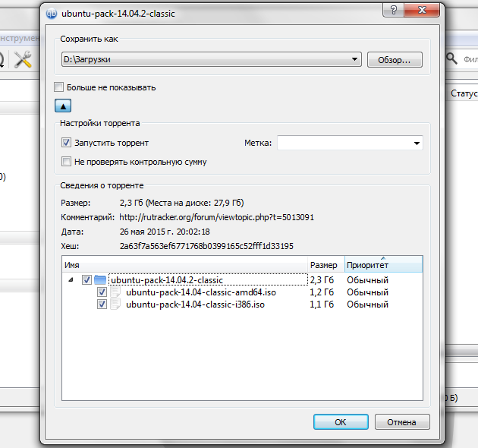Viewport: 478px width, 448px height.
Task: Enable 'Не проверять контрольную сумму' checkbox
Action: click(66, 162)
